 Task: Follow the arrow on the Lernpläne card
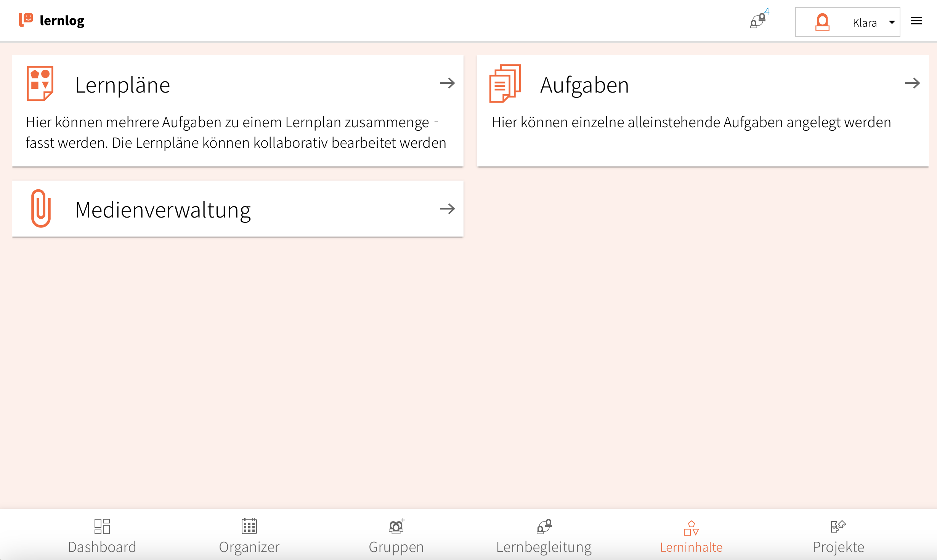pyautogui.click(x=447, y=83)
